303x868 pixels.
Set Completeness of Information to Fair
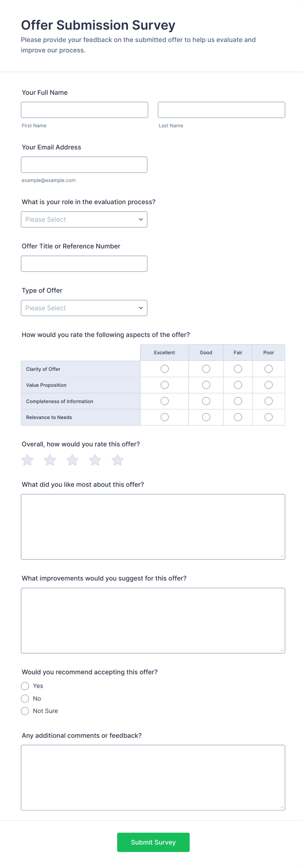238,401
